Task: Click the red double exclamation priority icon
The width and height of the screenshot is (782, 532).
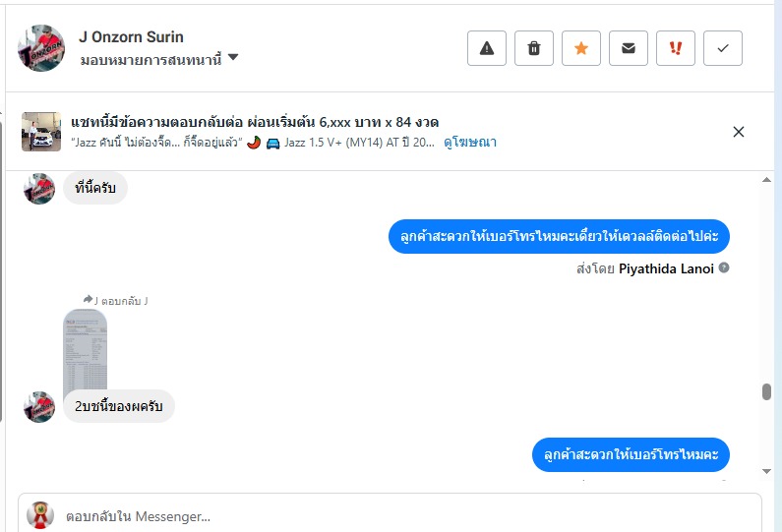Action: coord(675,48)
